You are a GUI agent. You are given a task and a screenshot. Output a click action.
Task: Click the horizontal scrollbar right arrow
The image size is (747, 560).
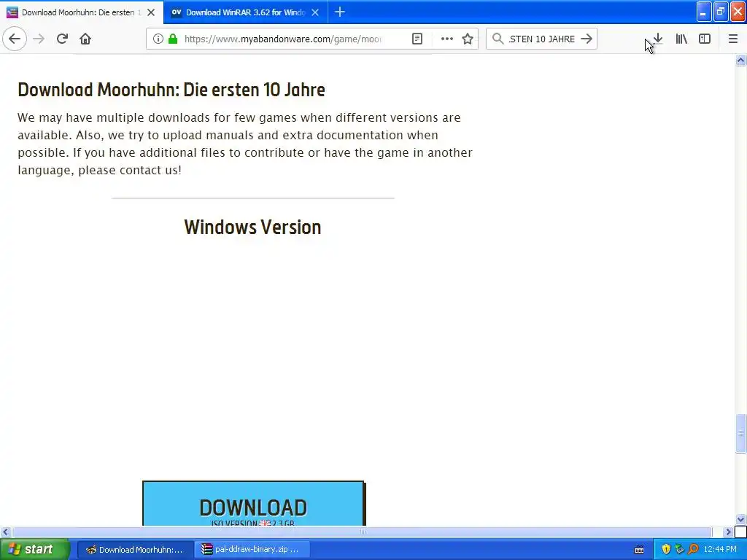[x=728, y=532]
